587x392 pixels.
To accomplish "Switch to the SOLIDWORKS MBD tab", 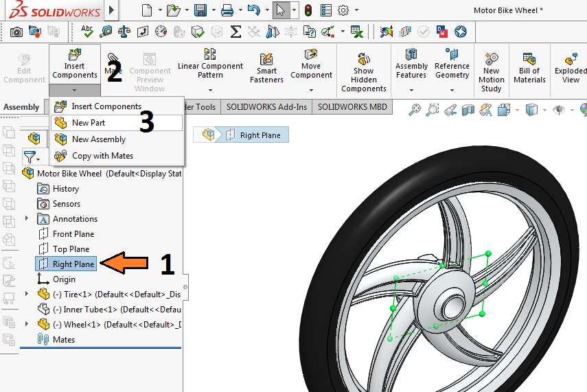I will click(352, 107).
